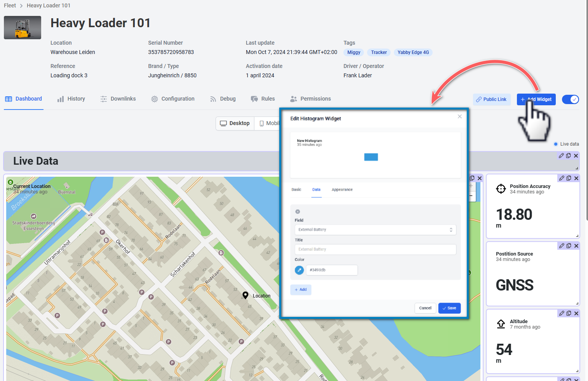This screenshot has height=381, width=588.
Task: Focus the Title input field
Action: point(375,249)
